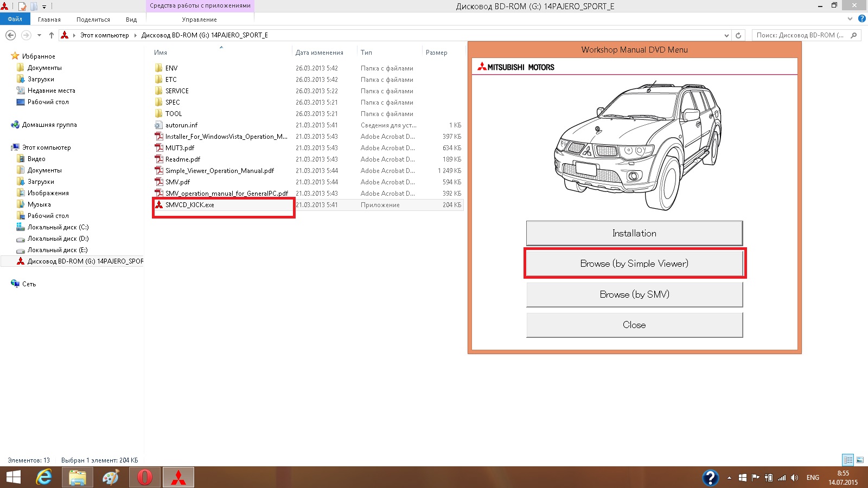This screenshot has height=488, width=868.
Task: Click the blue help icon in the ribbon
Action: click(x=862, y=19)
